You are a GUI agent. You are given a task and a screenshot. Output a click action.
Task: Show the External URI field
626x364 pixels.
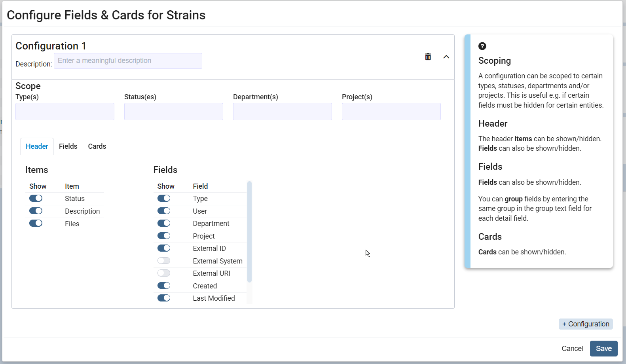(164, 273)
